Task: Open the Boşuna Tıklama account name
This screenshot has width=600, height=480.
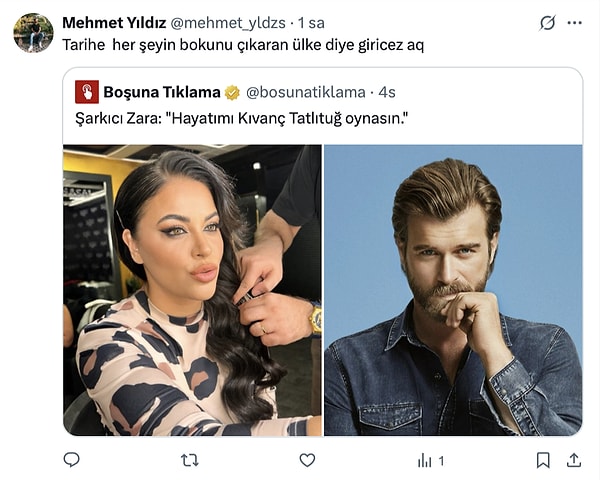Action: pos(161,92)
